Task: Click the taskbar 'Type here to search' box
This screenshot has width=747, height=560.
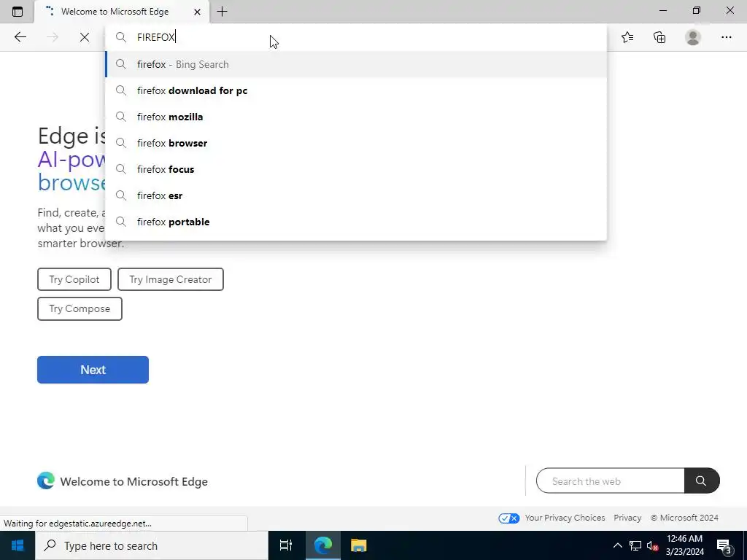Action: (x=152, y=545)
